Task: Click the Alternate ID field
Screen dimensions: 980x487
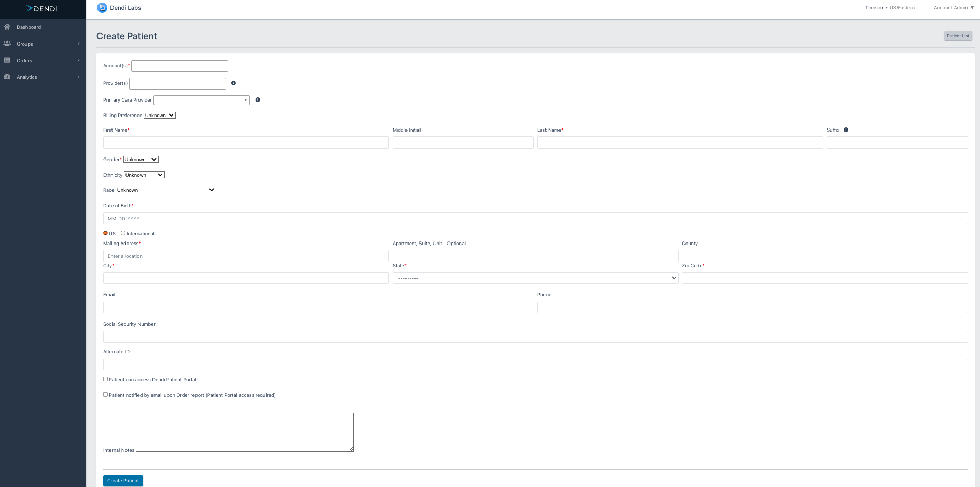Action: tap(535, 364)
